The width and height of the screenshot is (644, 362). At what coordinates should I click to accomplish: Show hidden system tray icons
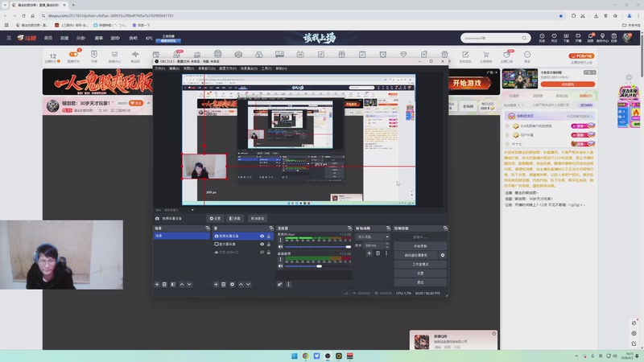[576, 356]
